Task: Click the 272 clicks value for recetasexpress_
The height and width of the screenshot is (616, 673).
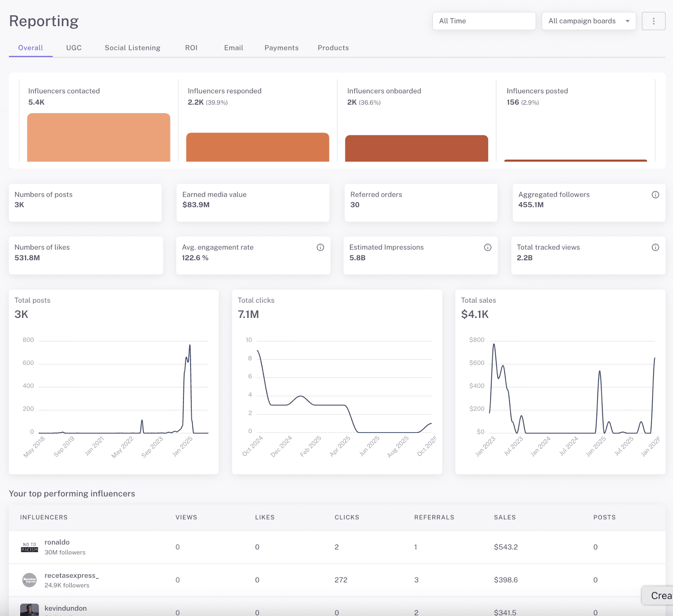Action: (x=341, y=580)
